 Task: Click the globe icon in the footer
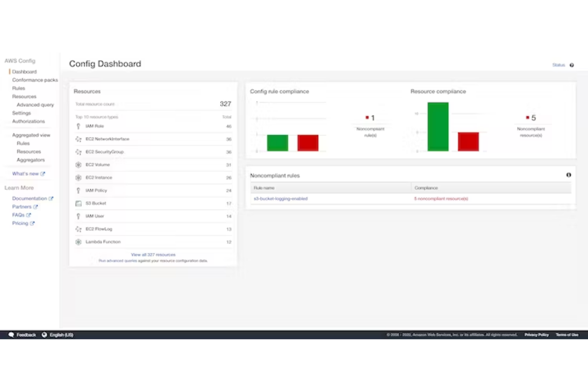tap(44, 335)
